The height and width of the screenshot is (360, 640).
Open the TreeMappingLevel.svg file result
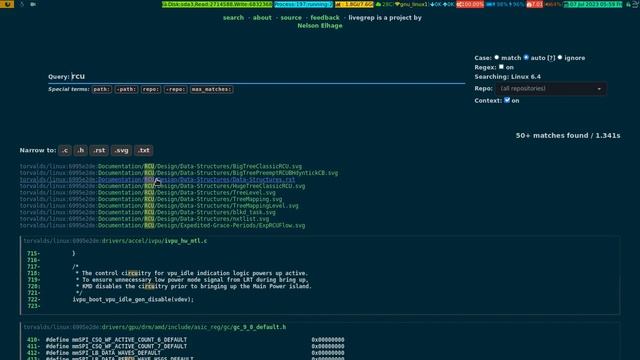coord(159,205)
